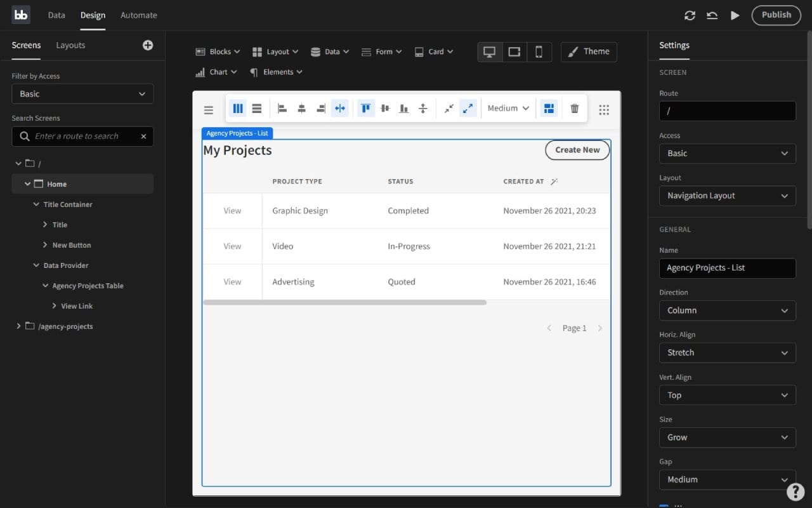
Task: Open the Layouts tab in the sidebar
Action: tap(70, 44)
